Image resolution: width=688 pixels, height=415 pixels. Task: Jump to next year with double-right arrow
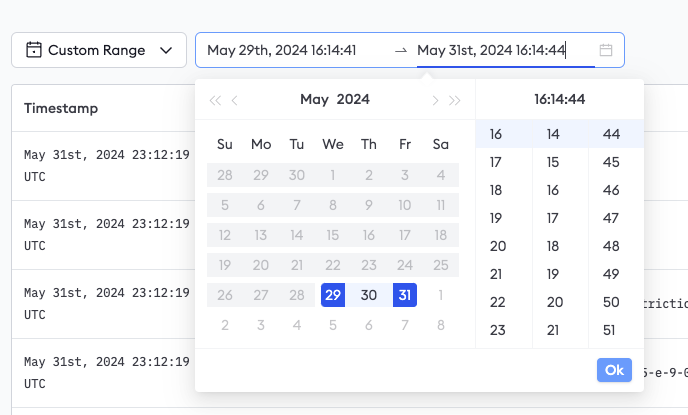pyautogui.click(x=455, y=100)
